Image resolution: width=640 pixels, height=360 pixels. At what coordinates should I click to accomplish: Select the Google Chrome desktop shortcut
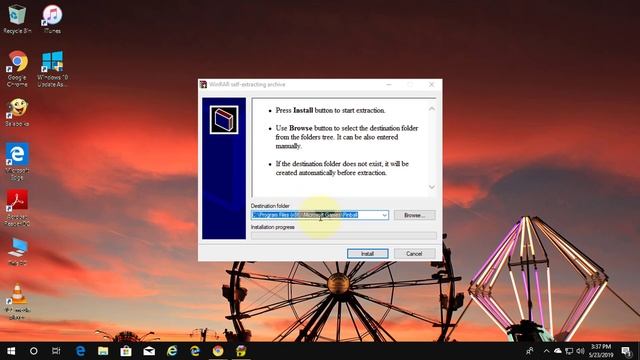pyautogui.click(x=17, y=69)
